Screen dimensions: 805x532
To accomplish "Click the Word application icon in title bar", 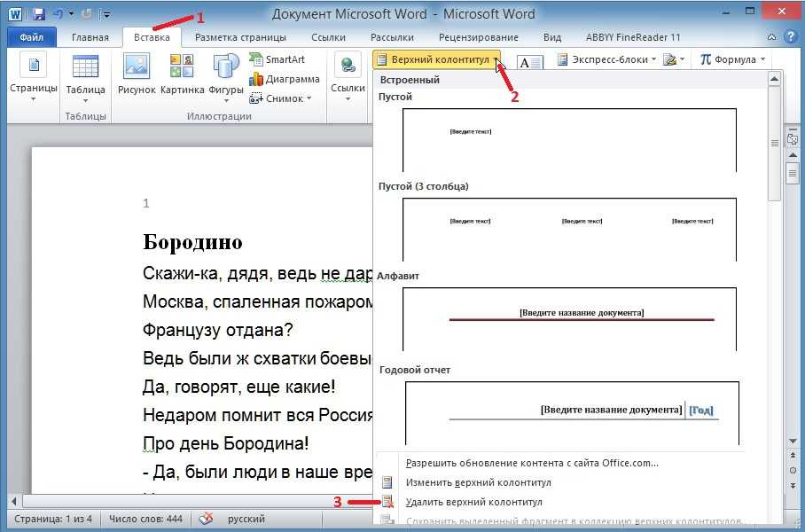I will point(15,14).
